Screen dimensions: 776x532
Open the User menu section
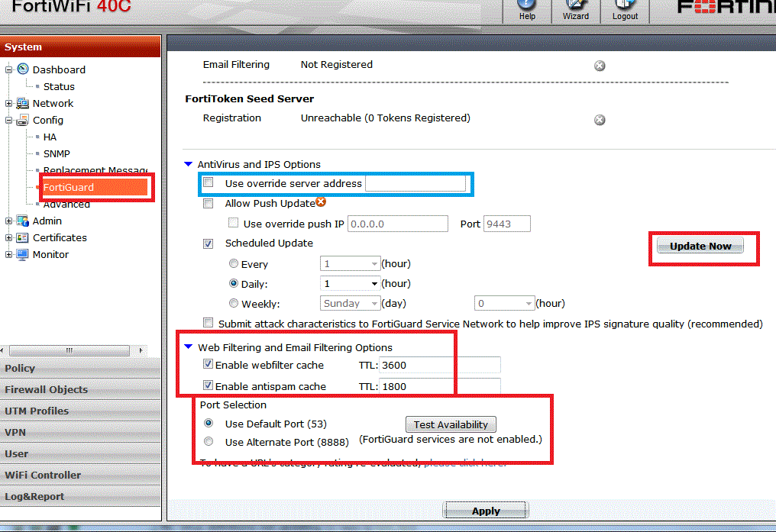80,453
